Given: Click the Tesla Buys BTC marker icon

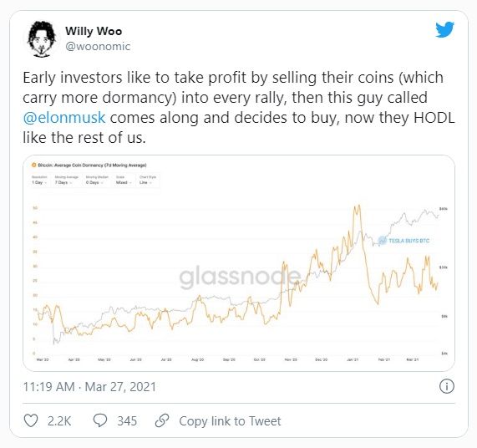Looking at the screenshot, I should pos(382,241).
